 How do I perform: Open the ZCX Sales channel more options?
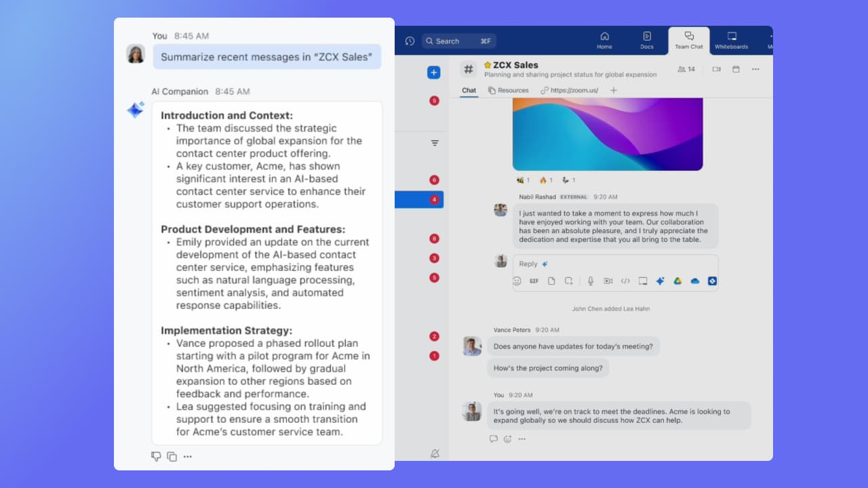tap(755, 69)
